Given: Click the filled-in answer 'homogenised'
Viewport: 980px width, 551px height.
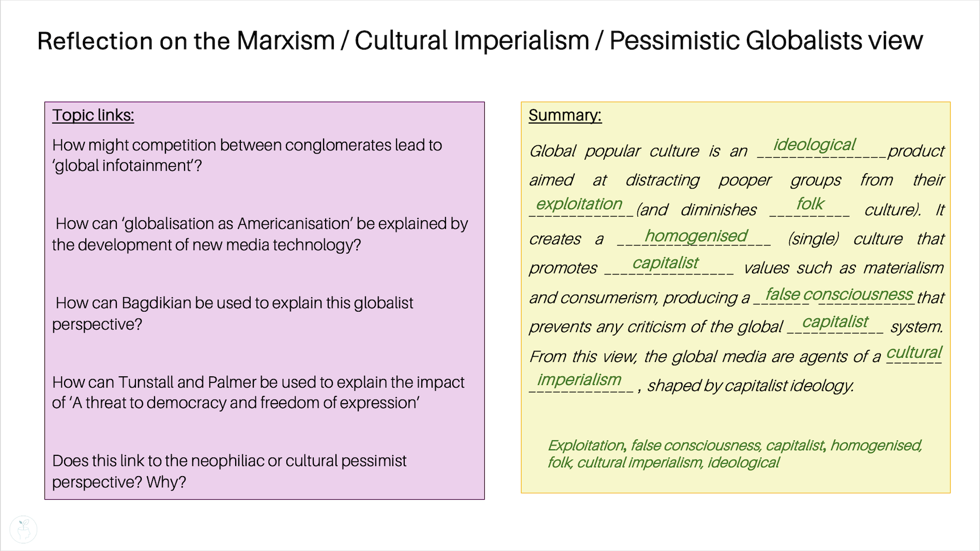Looking at the screenshot, I should [696, 236].
